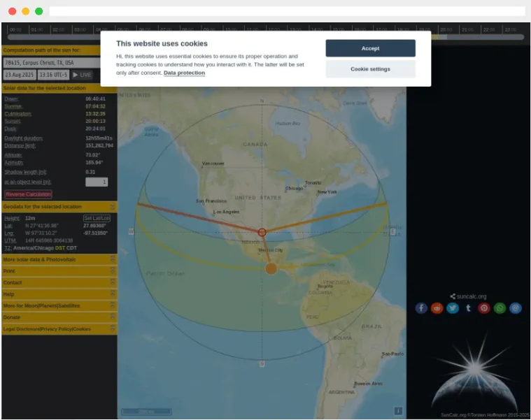Viewport: 531px width, 420px height.
Task: Follow the Data protection link
Action: click(x=184, y=73)
